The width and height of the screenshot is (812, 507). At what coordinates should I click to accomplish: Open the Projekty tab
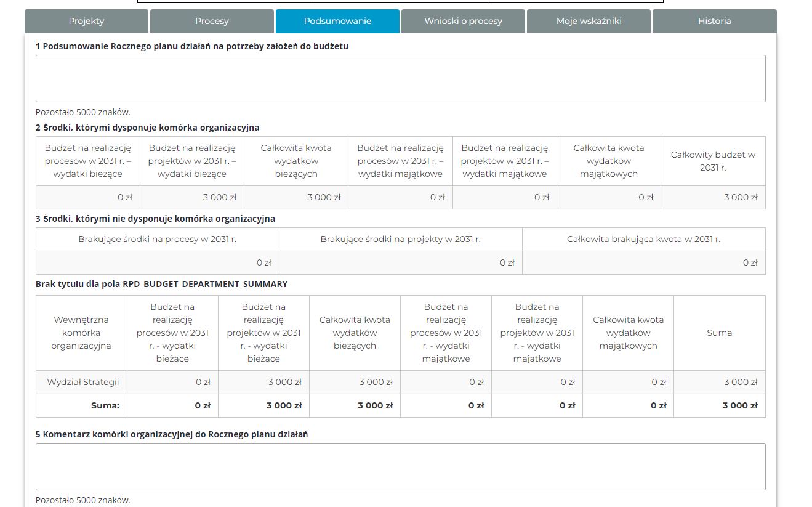(x=86, y=21)
